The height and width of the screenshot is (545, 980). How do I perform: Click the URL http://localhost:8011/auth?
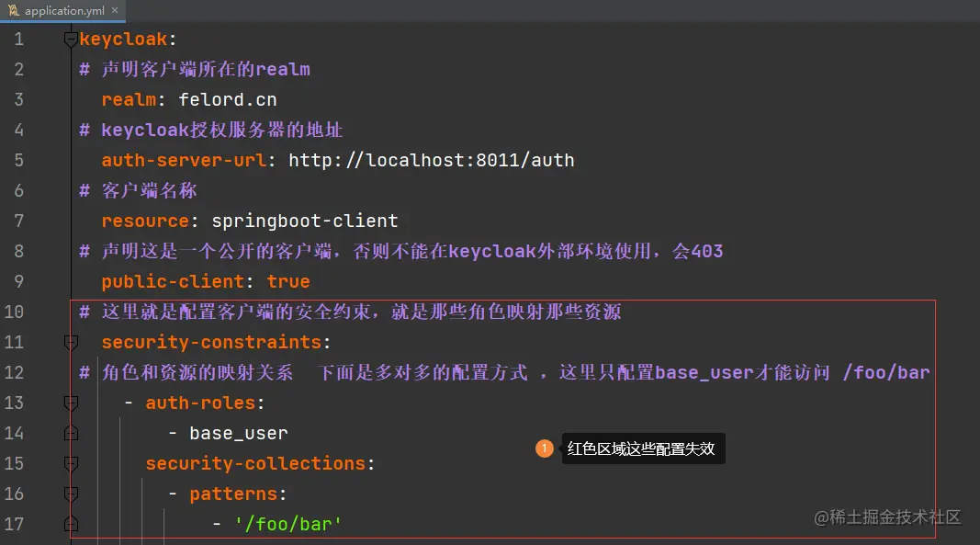[432, 160]
